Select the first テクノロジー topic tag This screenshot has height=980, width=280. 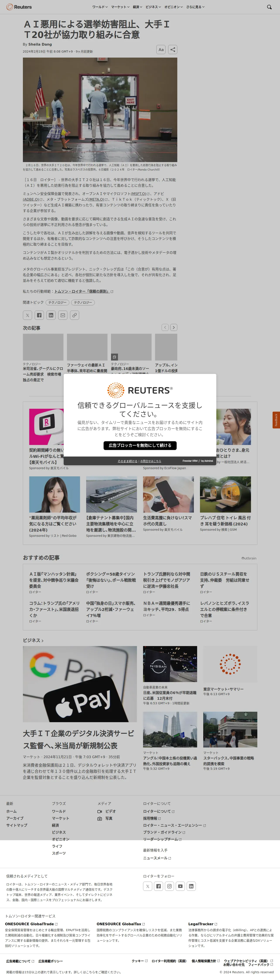[x=57, y=303]
